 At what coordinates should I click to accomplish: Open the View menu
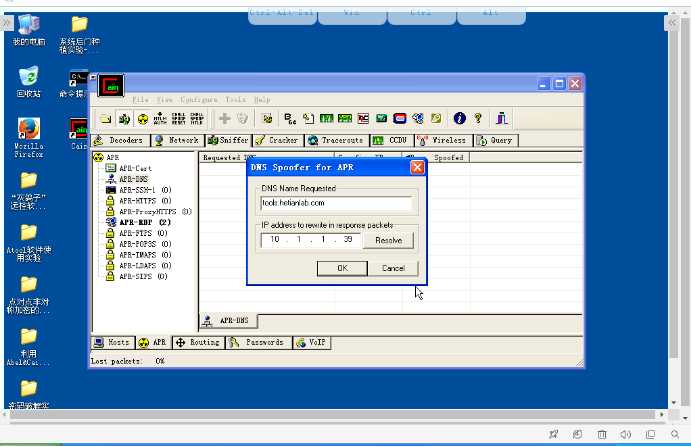point(165,100)
